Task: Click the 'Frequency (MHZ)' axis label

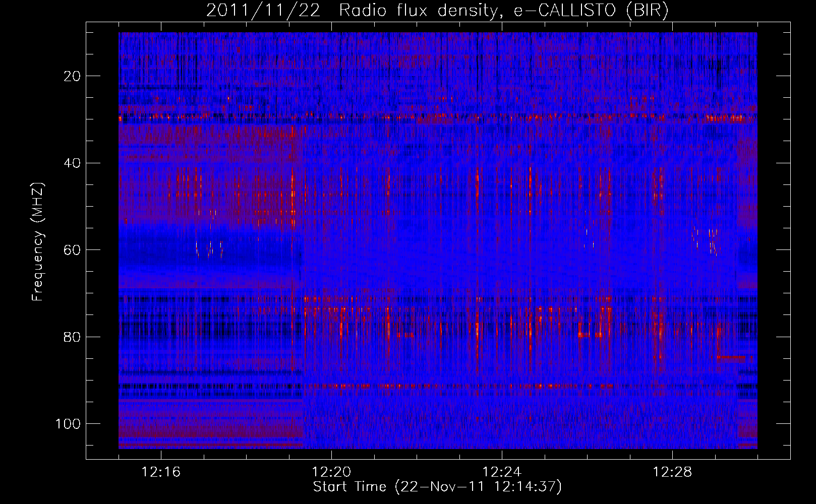Action: (x=38, y=241)
